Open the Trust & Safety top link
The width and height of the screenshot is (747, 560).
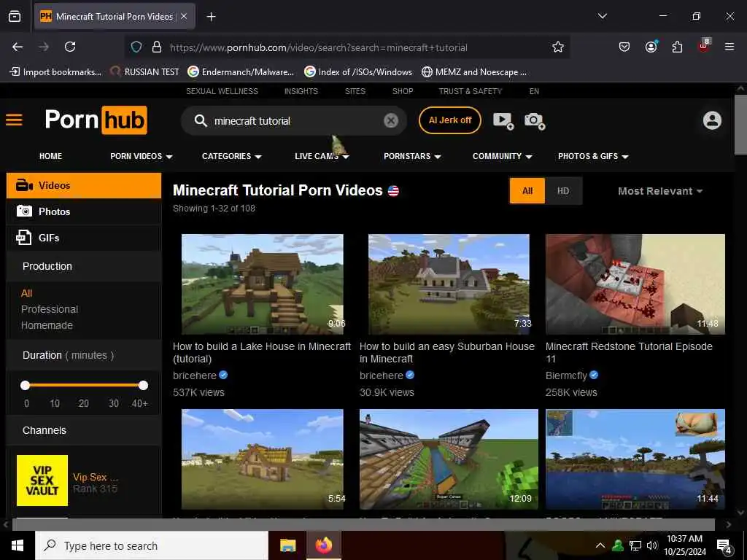[471, 91]
